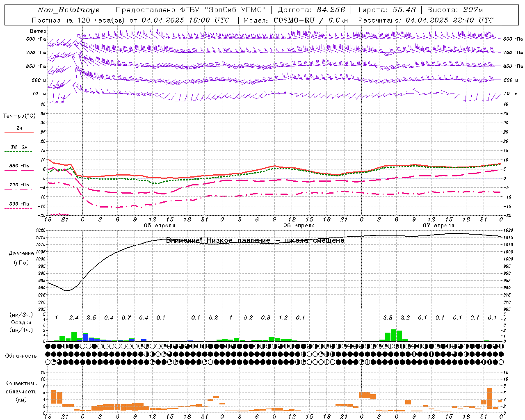The height and width of the screenshot is (420, 525).
Task: Click the precipitation value 0.9
Action: coord(266,318)
